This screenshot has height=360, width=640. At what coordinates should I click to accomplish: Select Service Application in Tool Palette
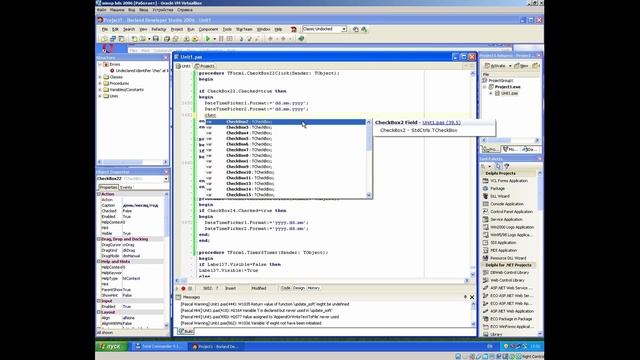coord(507,220)
